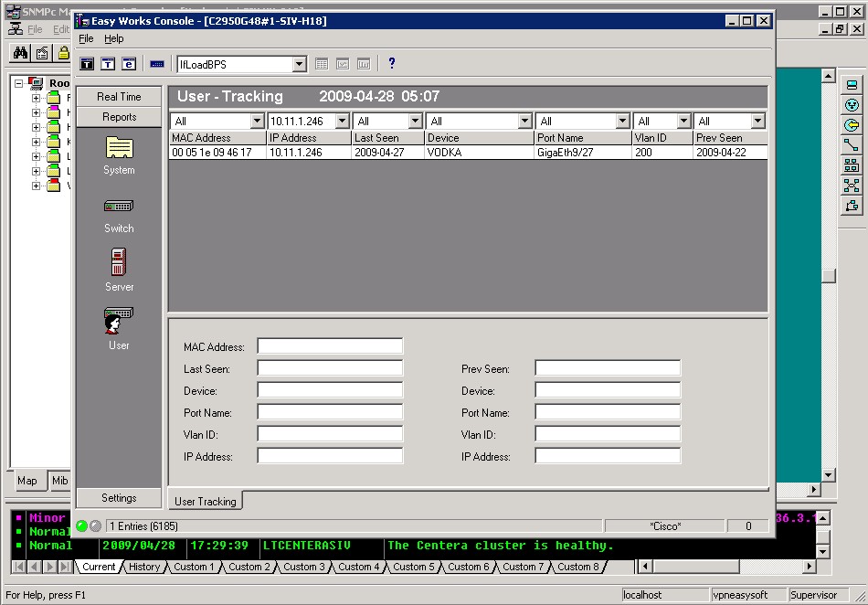The image size is (868, 605).
Task: Click the MAC Address input field
Action: click(x=330, y=346)
